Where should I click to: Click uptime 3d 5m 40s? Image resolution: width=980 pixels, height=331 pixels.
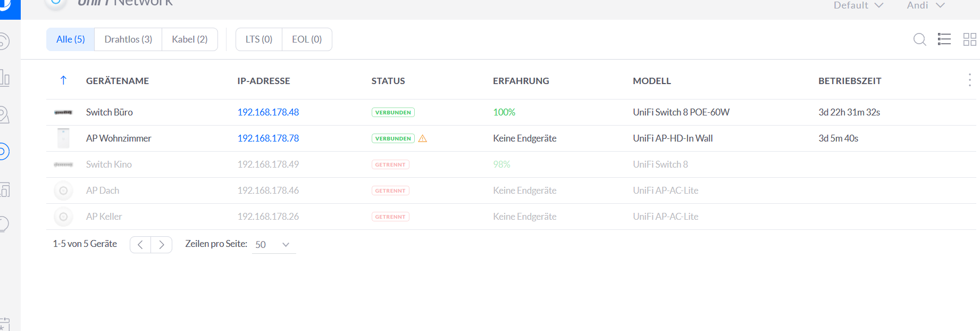point(838,138)
